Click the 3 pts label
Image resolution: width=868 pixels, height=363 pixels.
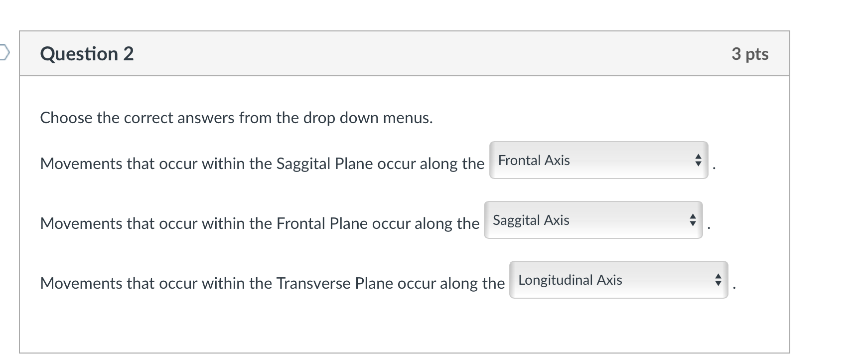point(750,54)
